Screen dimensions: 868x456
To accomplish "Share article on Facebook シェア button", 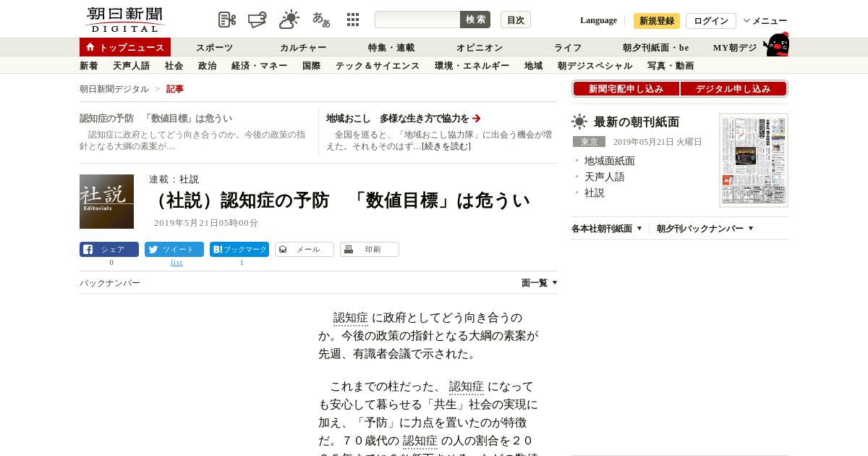I will [x=109, y=249].
